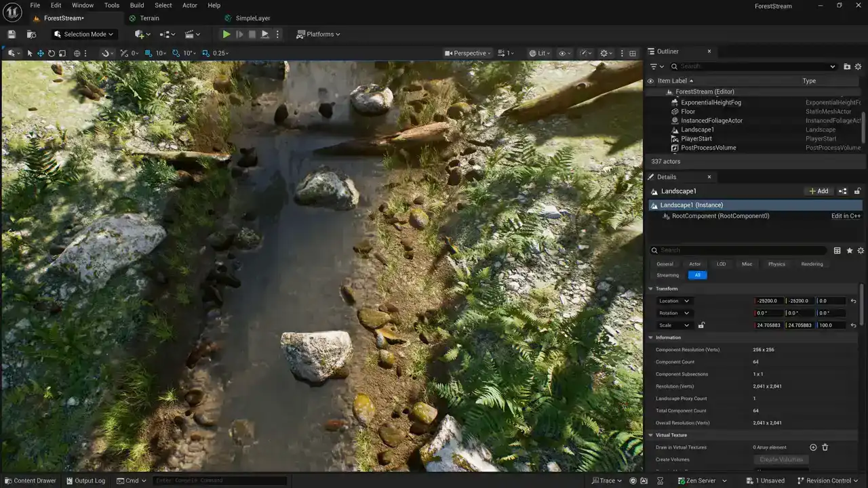Image resolution: width=868 pixels, height=488 pixels.
Task: Toggle the Scale lock ratio padlock
Action: [701, 325]
